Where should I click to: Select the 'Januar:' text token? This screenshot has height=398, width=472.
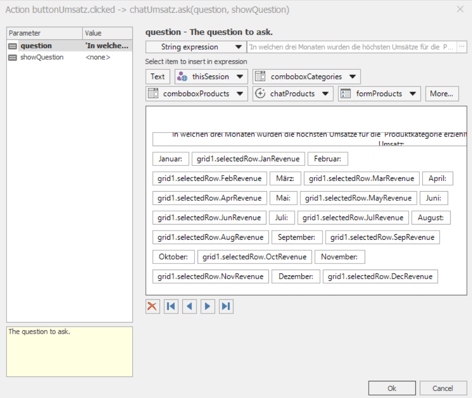[x=171, y=159]
